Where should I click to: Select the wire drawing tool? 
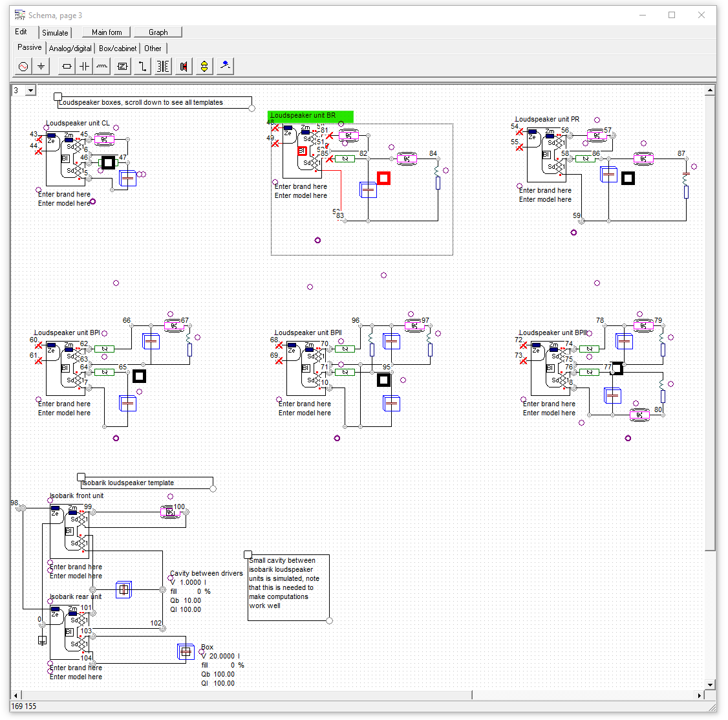[142, 65]
